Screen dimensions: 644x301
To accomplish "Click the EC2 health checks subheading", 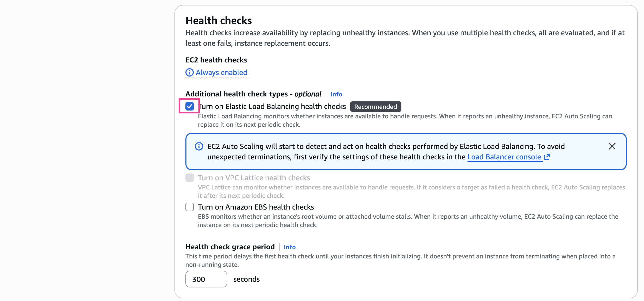I will coord(216,60).
